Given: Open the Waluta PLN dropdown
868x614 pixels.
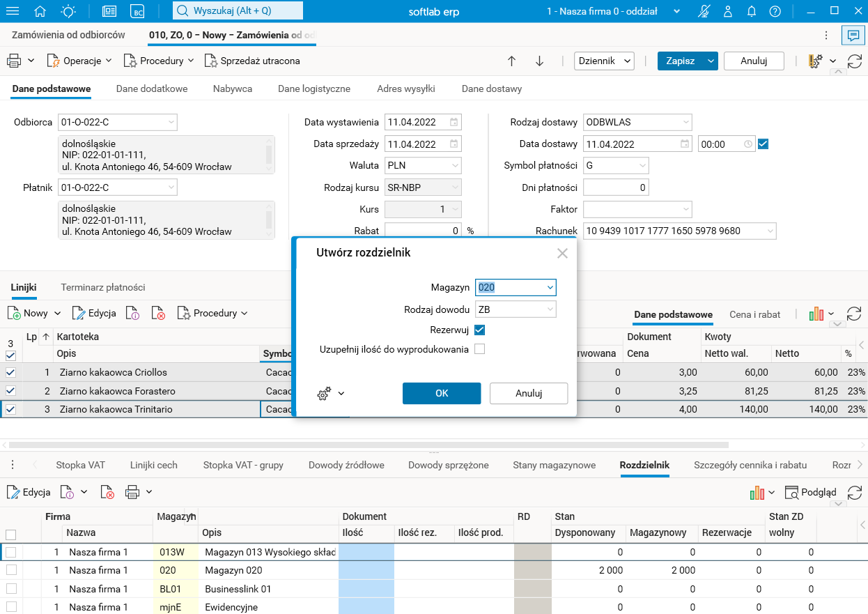Looking at the screenshot, I should [x=455, y=166].
